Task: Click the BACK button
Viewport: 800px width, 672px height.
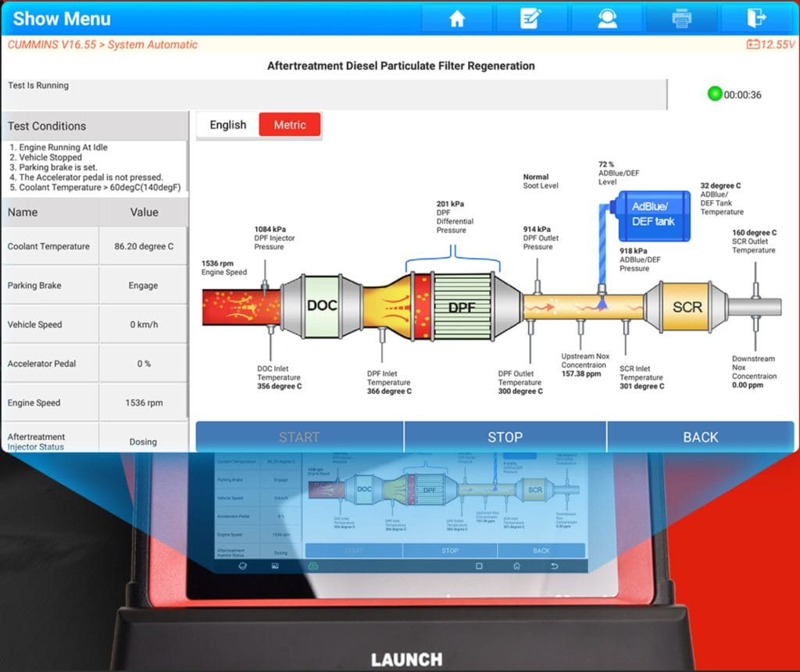Action: (x=701, y=437)
